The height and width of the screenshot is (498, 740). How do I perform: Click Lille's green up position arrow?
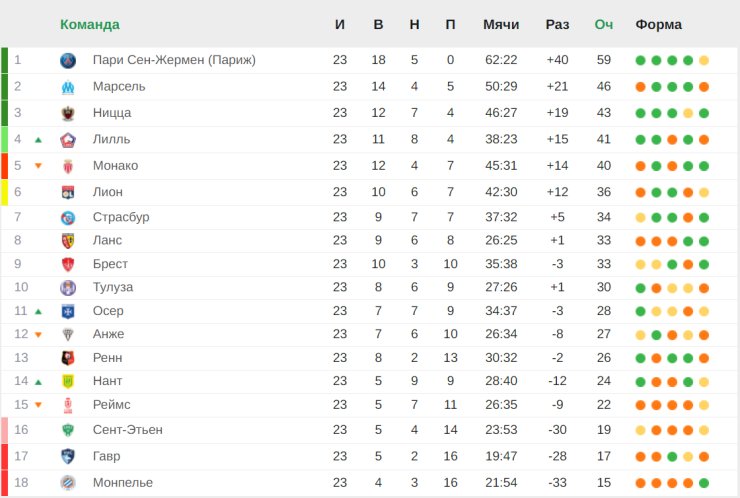(x=38, y=140)
